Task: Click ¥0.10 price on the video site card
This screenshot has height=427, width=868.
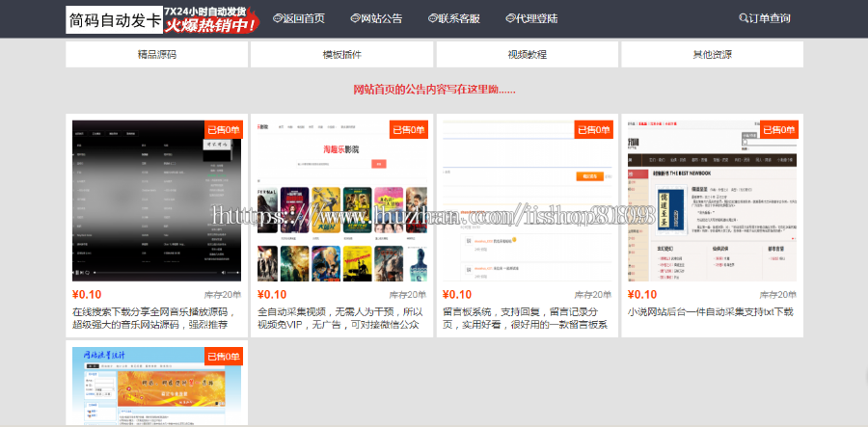Action: (x=272, y=295)
